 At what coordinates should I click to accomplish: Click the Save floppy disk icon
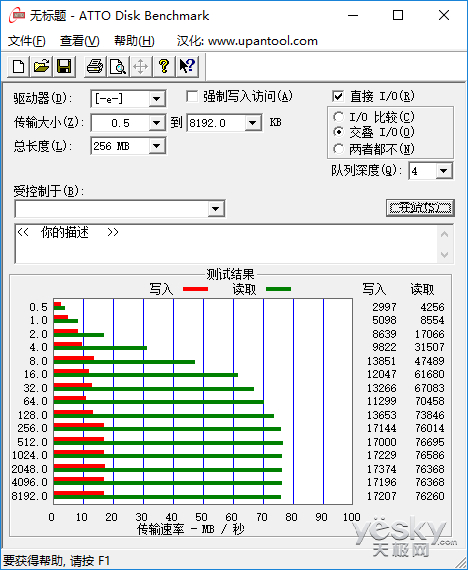tap(64, 67)
